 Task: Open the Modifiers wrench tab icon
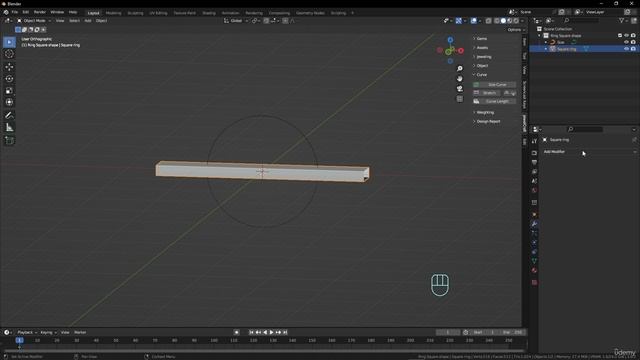pyautogui.click(x=534, y=224)
